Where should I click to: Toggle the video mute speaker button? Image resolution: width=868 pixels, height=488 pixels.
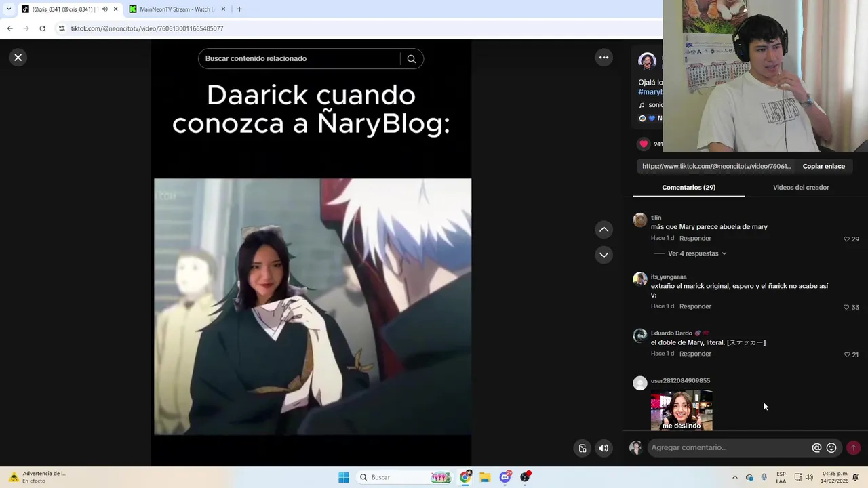click(x=603, y=448)
